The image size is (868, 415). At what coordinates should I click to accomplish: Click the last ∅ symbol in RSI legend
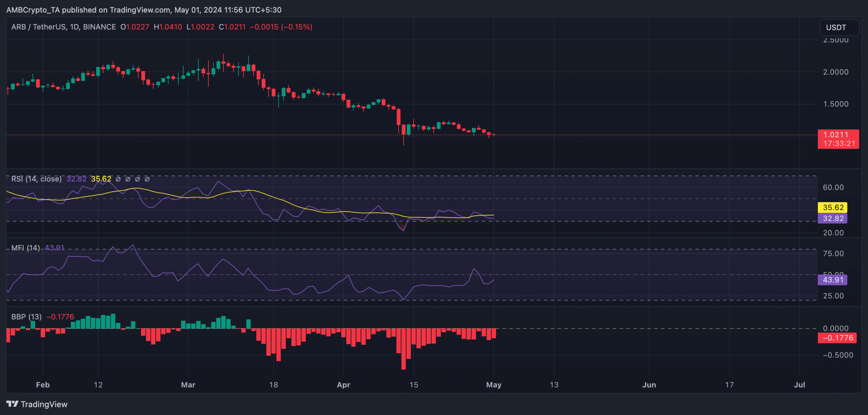coord(147,179)
